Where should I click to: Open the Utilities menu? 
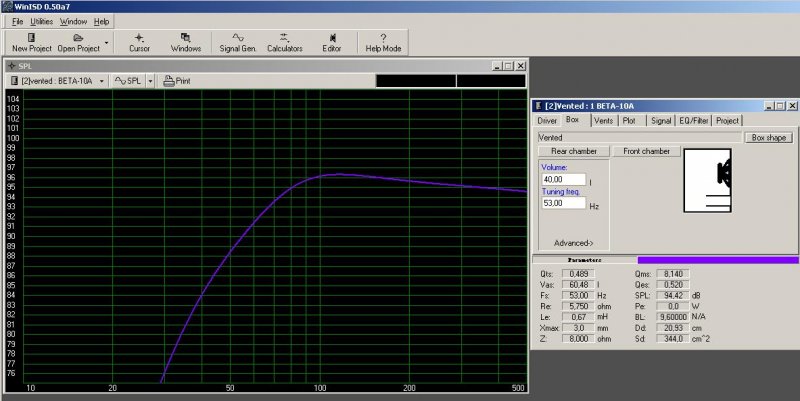click(x=41, y=21)
